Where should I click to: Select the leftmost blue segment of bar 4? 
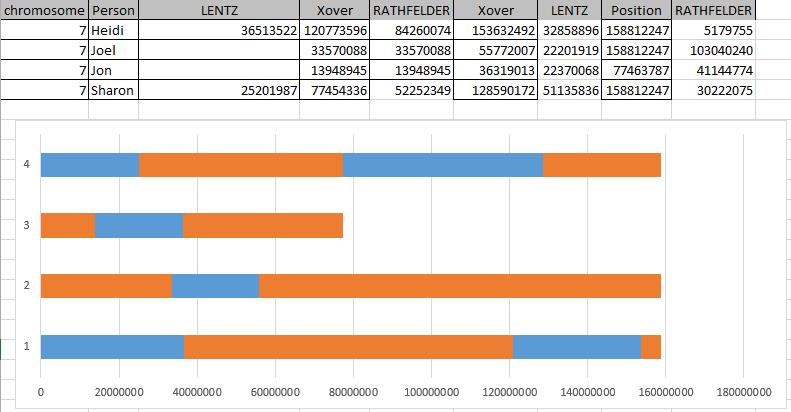(x=89, y=164)
